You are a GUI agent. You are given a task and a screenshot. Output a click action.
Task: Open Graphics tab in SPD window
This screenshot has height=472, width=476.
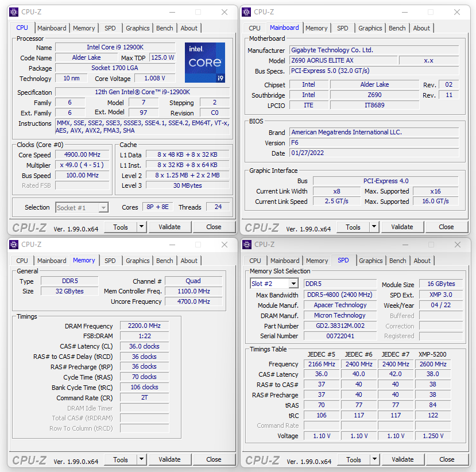pyautogui.click(x=371, y=261)
